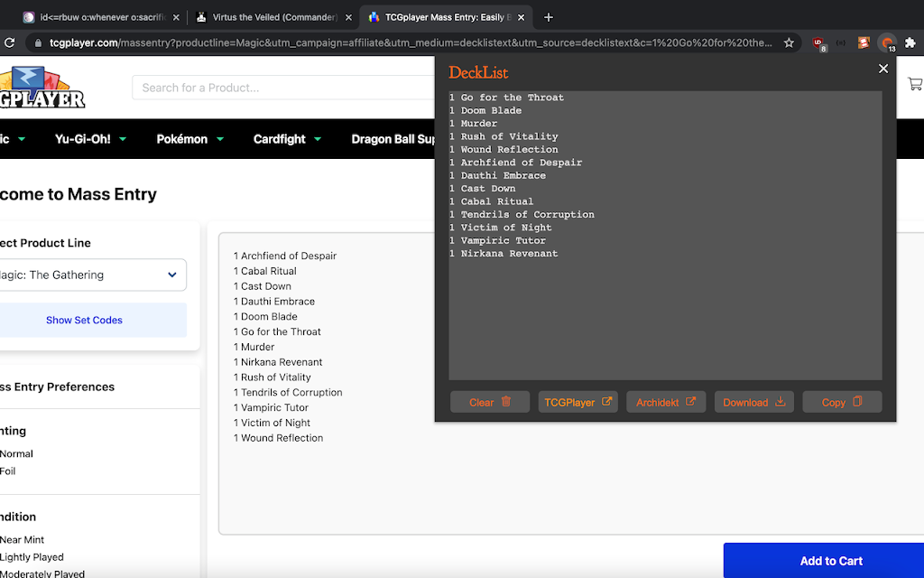Reload the current page

pyautogui.click(x=9, y=42)
